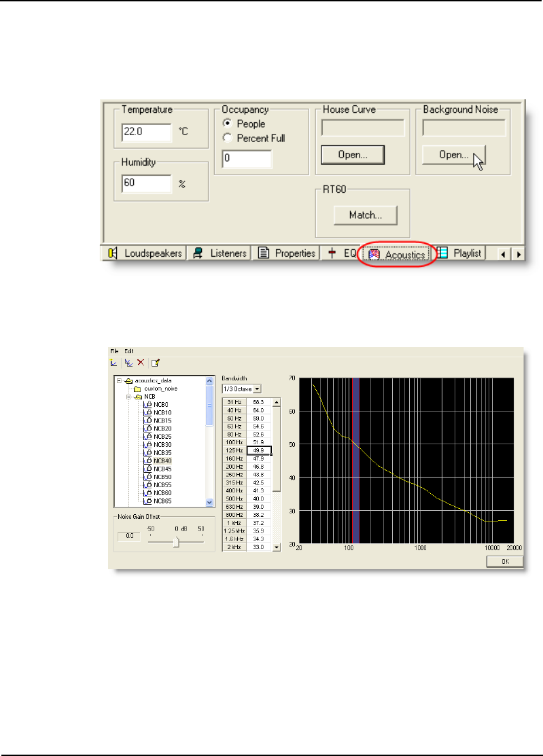
Task: Collapse the acoustics_data tree node
Action: (119, 381)
